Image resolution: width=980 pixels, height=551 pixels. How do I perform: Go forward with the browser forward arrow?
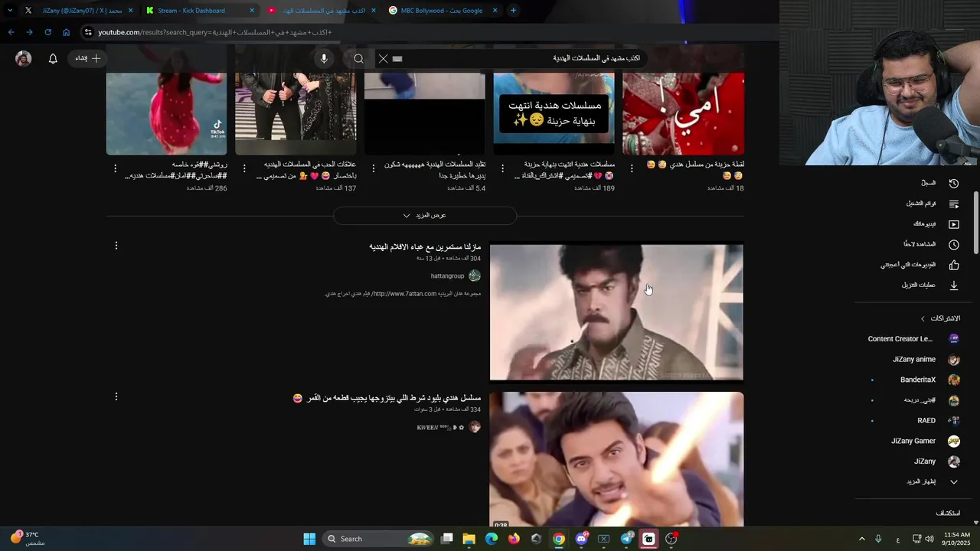tap(29, 32)
